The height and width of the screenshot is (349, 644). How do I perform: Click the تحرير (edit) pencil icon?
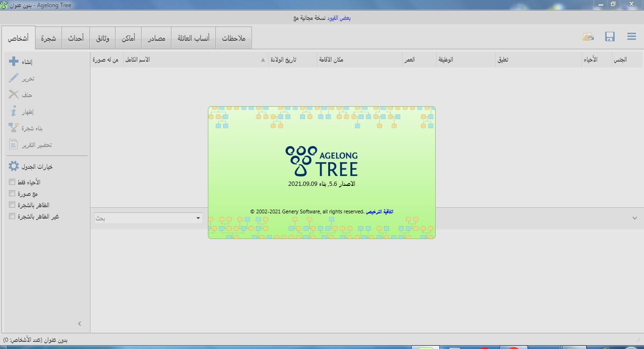coord(14,78)
